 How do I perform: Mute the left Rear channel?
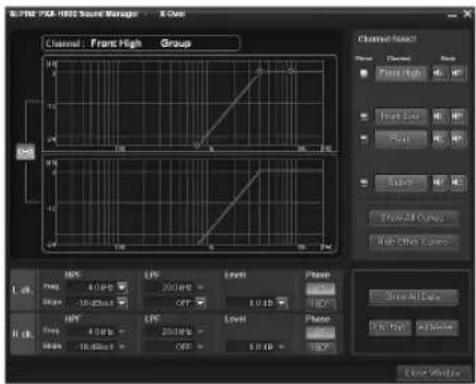439,139
